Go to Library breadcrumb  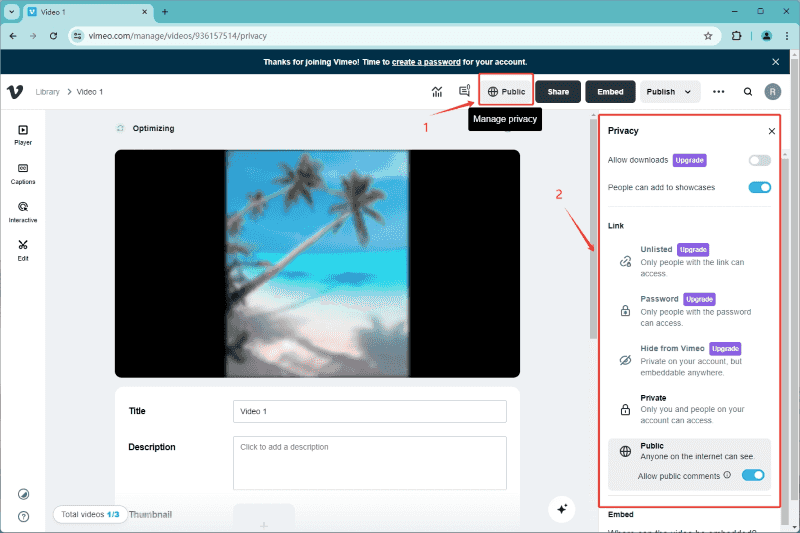(48, 92)
